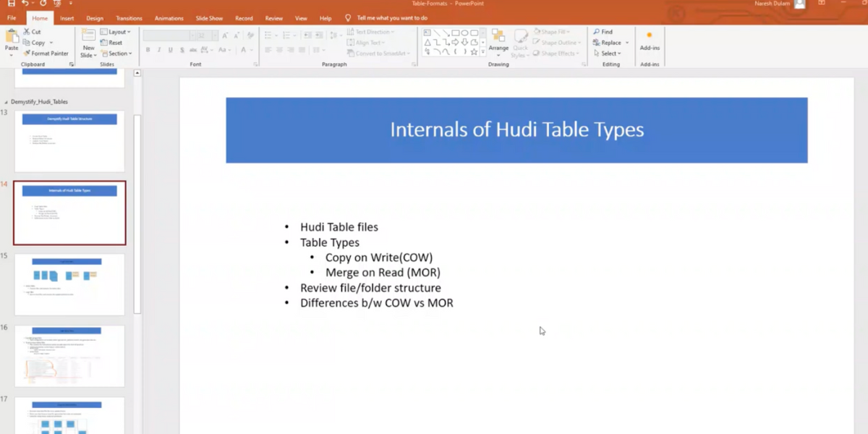Switch to the Insert ribbon tab
868x434 pixels.
click(x=67, y=18)
